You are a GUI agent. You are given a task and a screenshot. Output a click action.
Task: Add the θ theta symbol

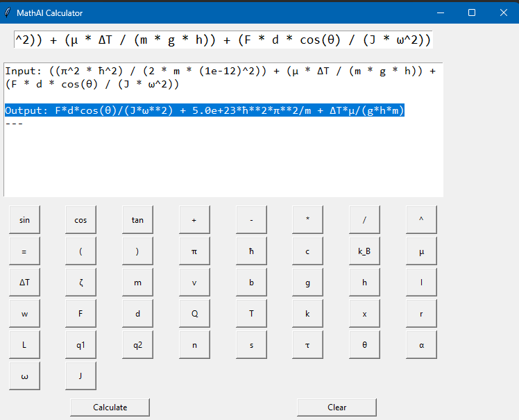364,345
